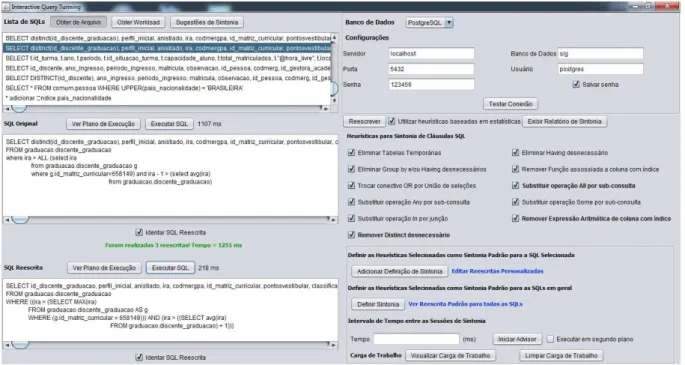Click Executar SQL for SQL Reescrita
Image resolution: width=685 pixels, height=365 pixels.
pos(170,268)
